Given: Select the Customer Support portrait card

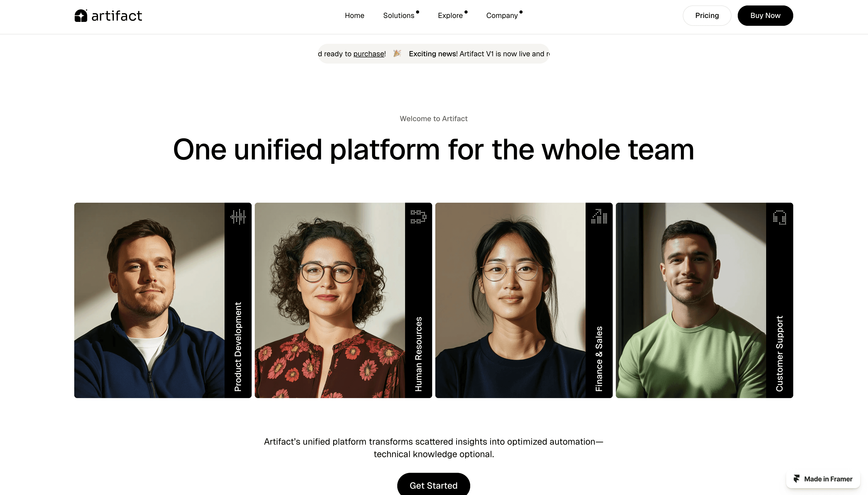Looking at the screenshot, I should click(x=704, y=300).
